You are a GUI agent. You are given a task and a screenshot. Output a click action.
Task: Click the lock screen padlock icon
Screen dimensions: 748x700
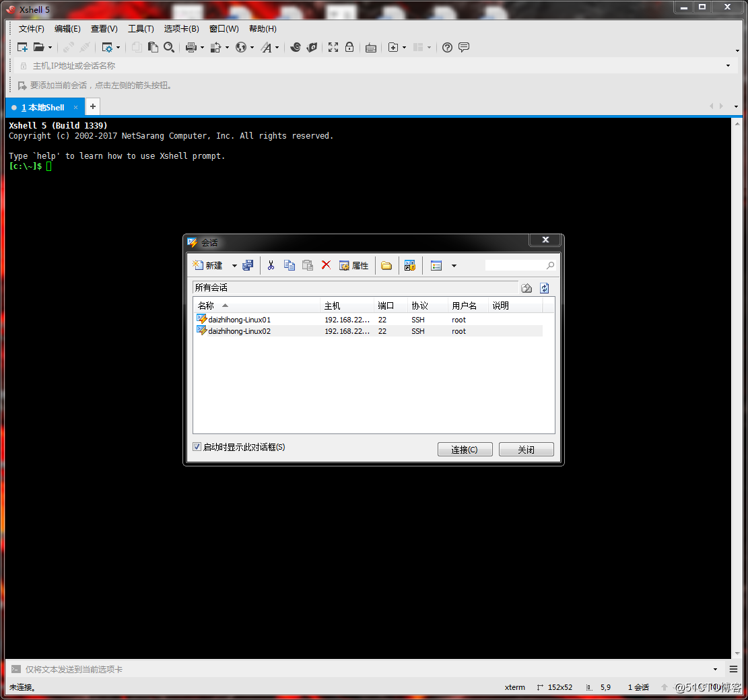click(349, 47)
